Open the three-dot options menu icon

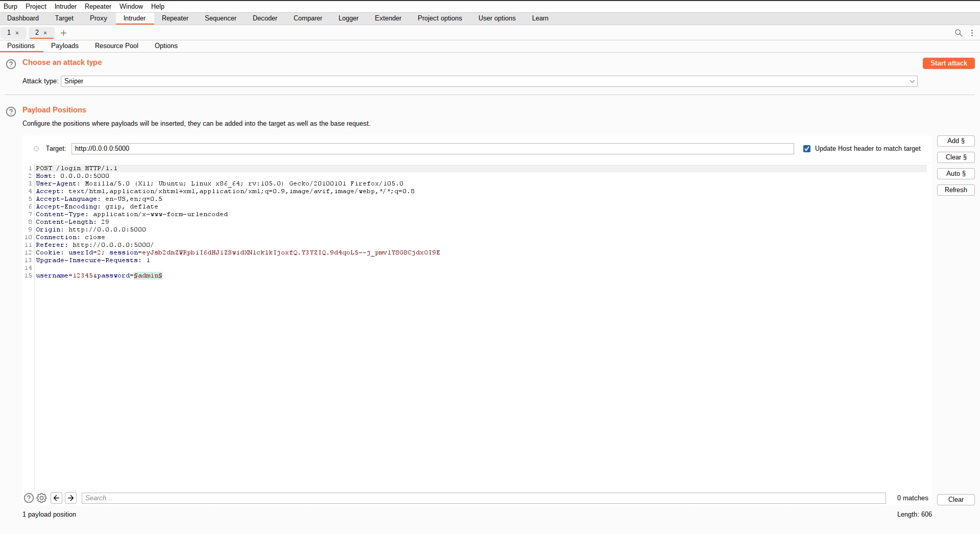[x=972, y=33]
